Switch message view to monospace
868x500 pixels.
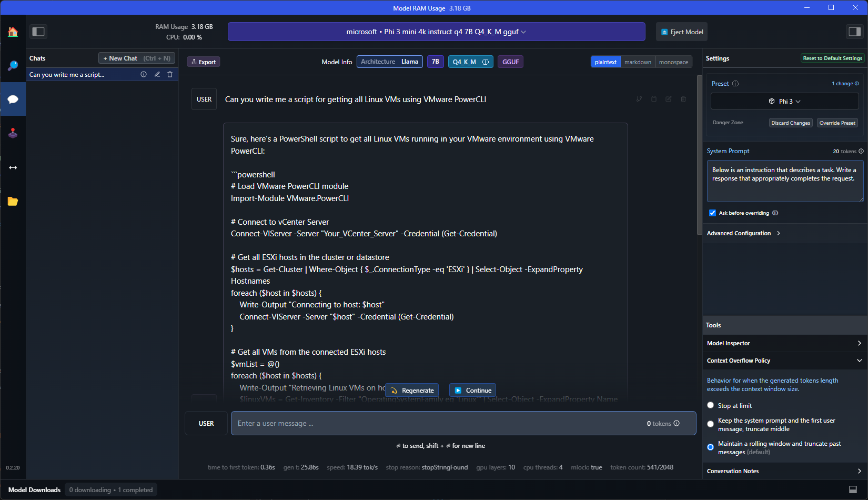[x=673, y=62]
